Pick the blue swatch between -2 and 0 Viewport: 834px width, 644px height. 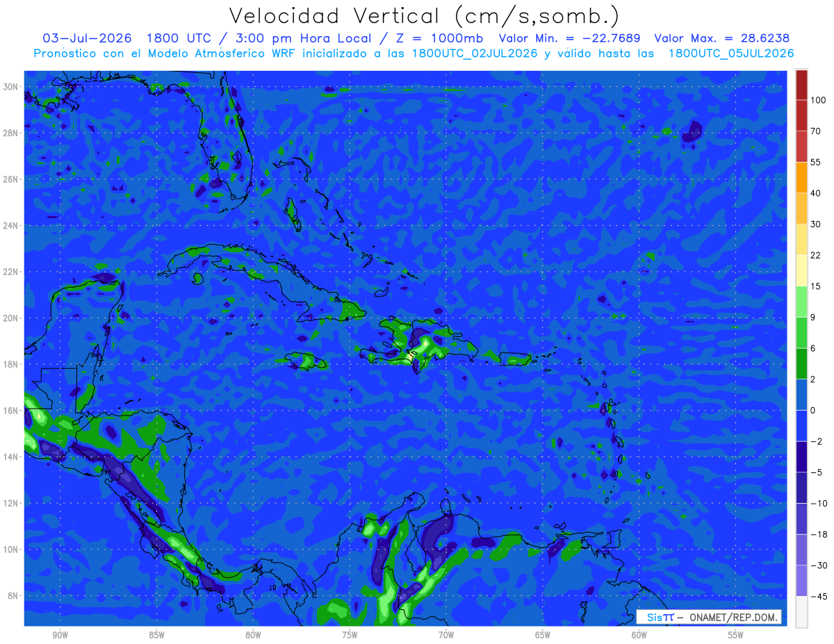(x=801, y=426)
